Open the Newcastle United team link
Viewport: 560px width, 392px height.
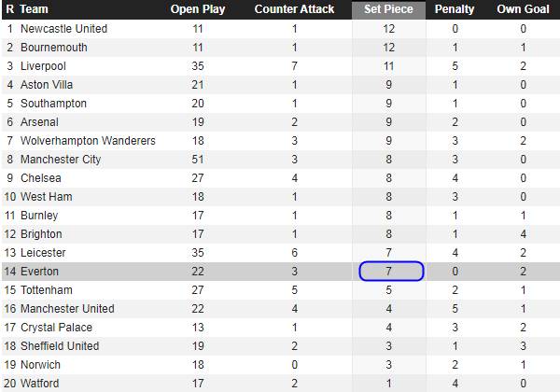point(63,29)
